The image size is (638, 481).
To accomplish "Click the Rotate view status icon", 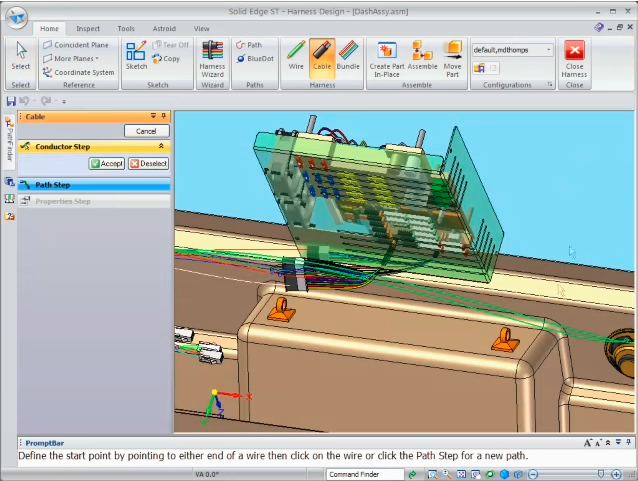I will tap(490, 474).
